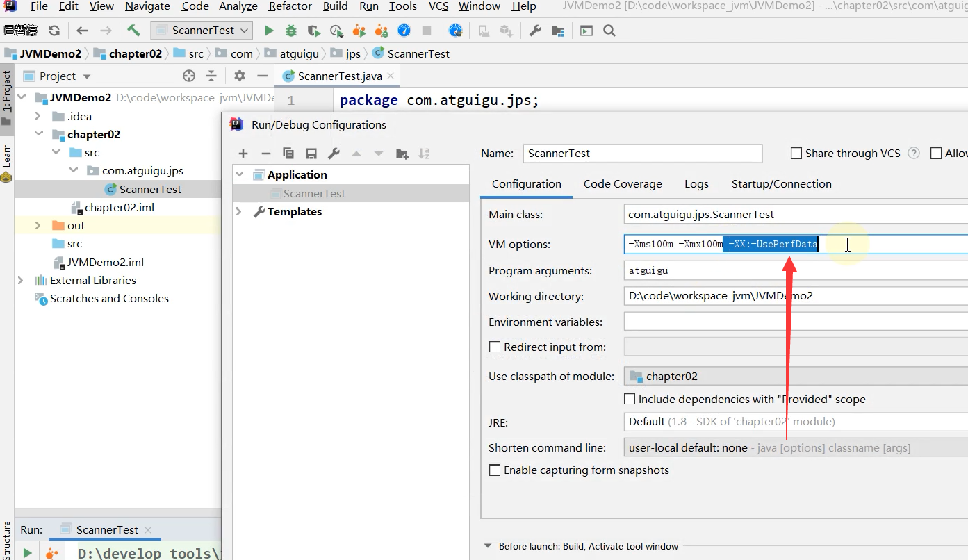The height and width of the screenshot is (560, 968).
Task: Enable capturing form snapshots checkbox
Action: 495,470
